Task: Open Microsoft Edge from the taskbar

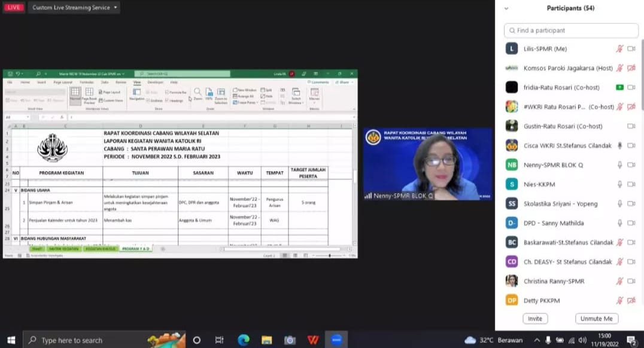Action: pos(243,340)
